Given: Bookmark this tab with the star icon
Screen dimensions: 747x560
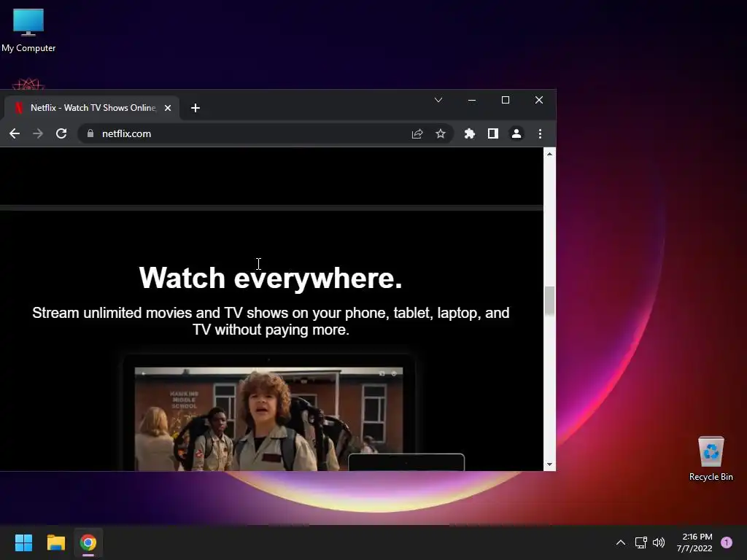Looking at the screenshot, I should [441, 134].
